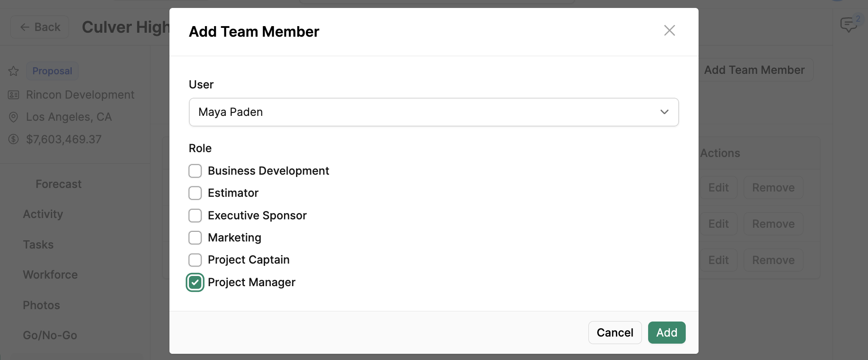The image size is (868, 360).
Task: Enable the Business Development role checkbox
Action: tap(195, 171)
